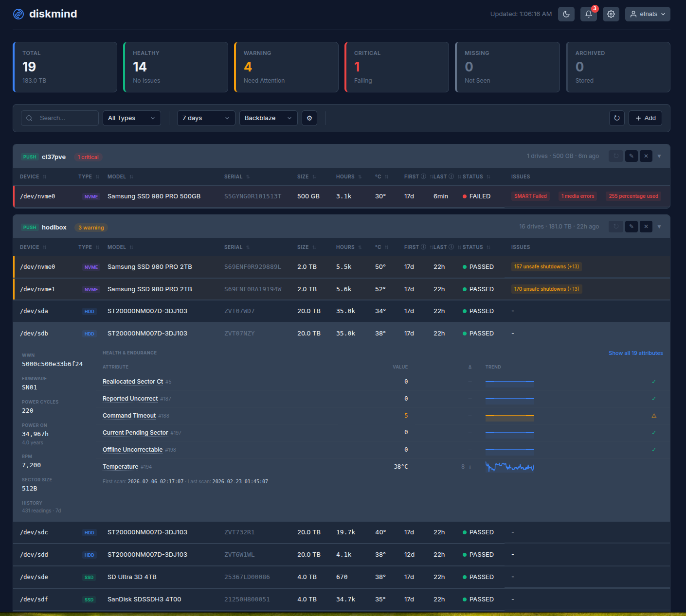Click inside the search field
Screen dimensions: 686x616
coord(63,118)
